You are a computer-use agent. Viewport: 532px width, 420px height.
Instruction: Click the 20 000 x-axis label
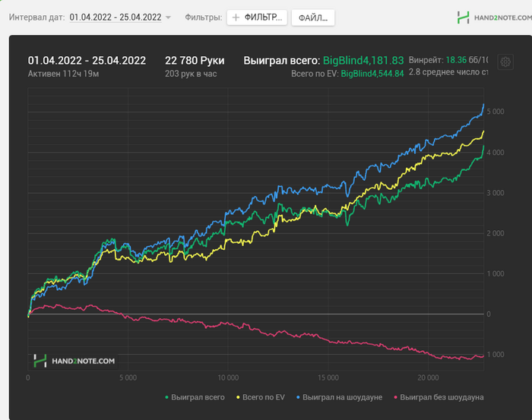[x=428, y=377]
